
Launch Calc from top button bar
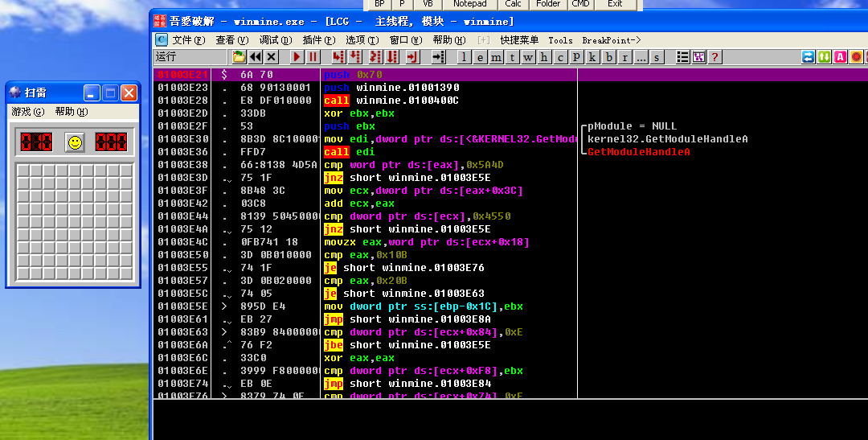[x=513, y=4]
